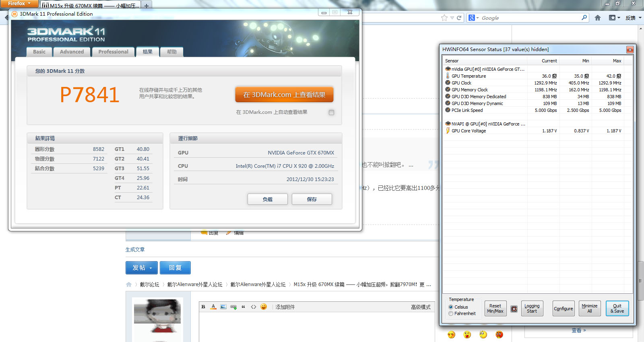Viewport: 644px width, 342px height.
Task: Switch to the Basic tab in 3DMark
Action: [39, 52]
